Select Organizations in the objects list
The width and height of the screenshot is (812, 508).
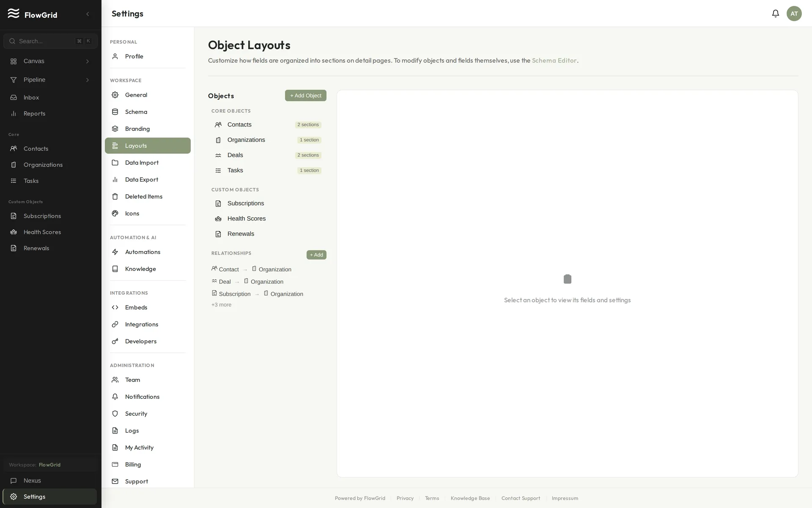coord(268,140)
